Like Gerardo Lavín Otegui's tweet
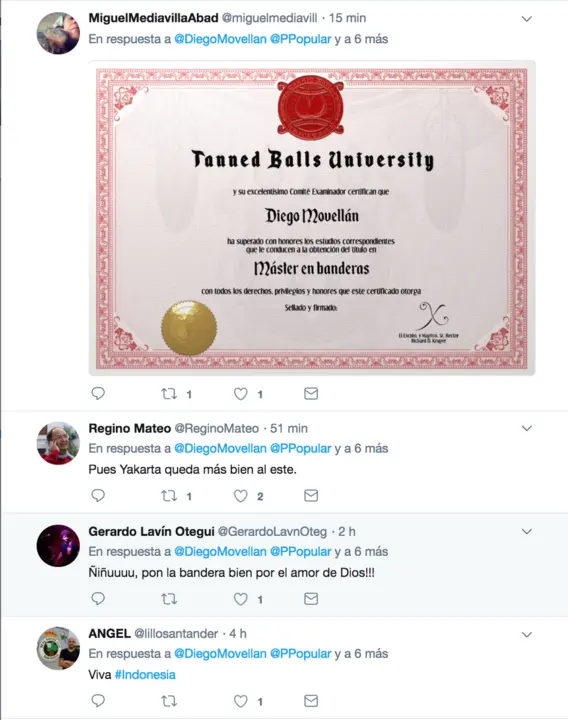This screenshot has height=720, width=568. (x=241, y=599)
